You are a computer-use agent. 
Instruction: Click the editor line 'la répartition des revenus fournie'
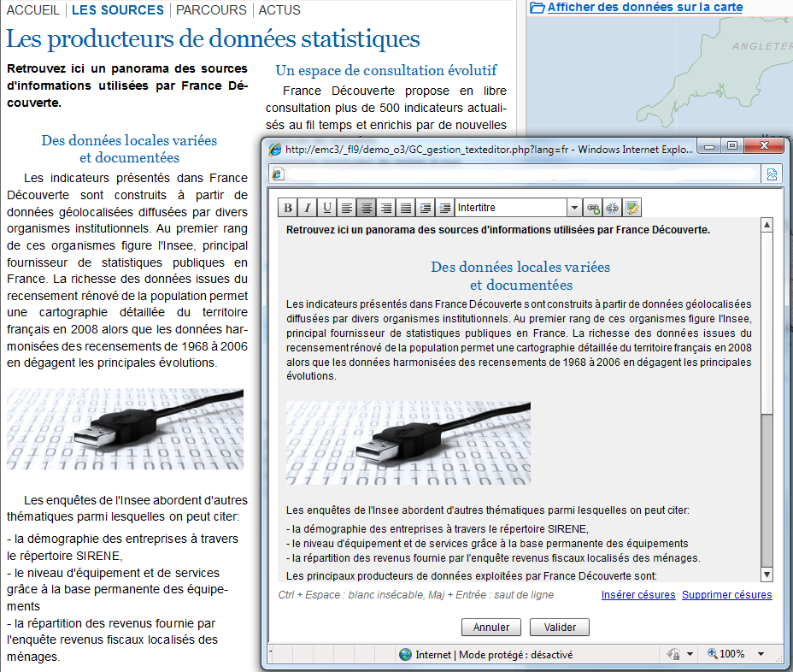(493, 558)
